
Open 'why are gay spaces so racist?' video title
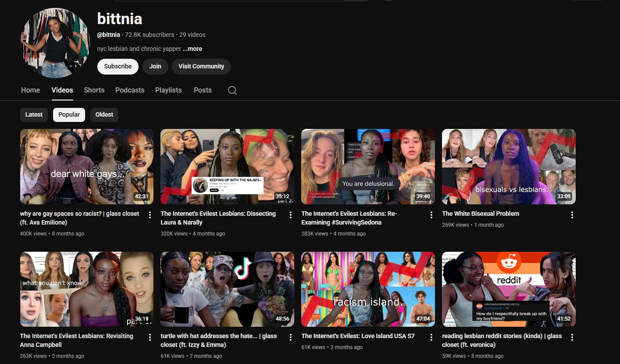coord(80,218)
